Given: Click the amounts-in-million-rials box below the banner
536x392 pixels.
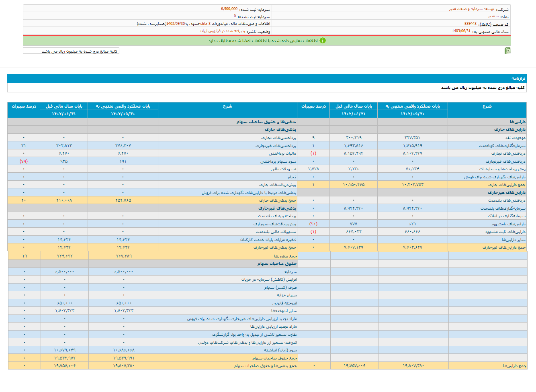Looking at the screenshot, I should click(71, 51).
